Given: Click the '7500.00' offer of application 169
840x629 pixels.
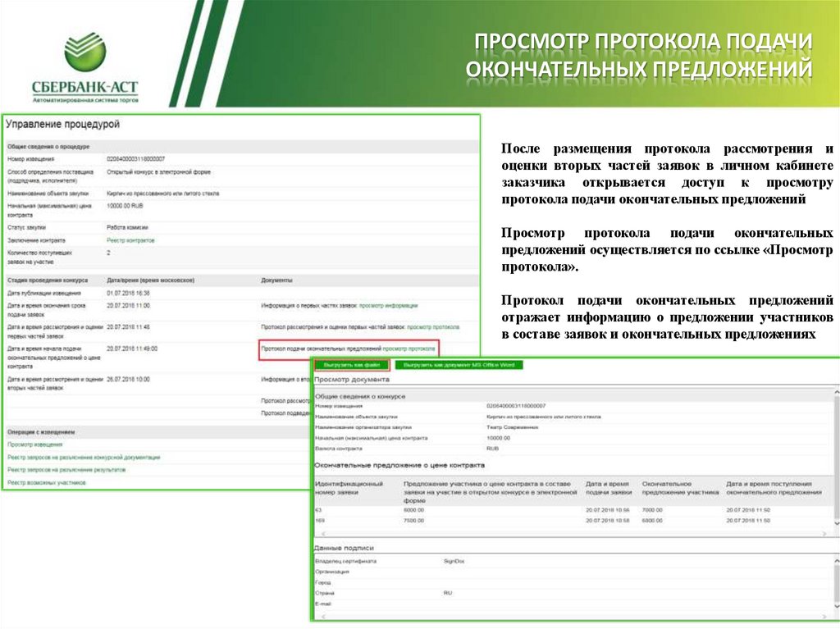Looking at the screenshot, I should tap(413, 520).
